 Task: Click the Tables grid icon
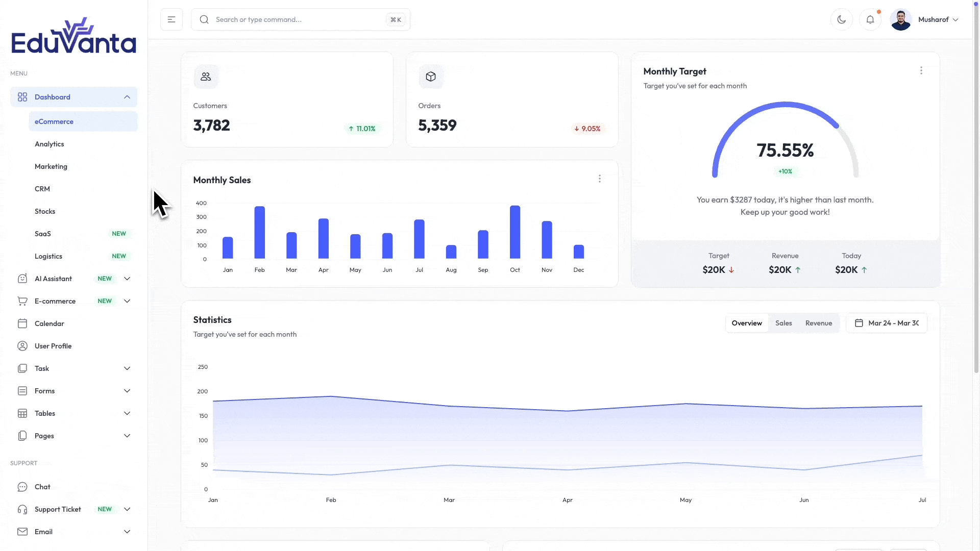[x=22, y=413]
